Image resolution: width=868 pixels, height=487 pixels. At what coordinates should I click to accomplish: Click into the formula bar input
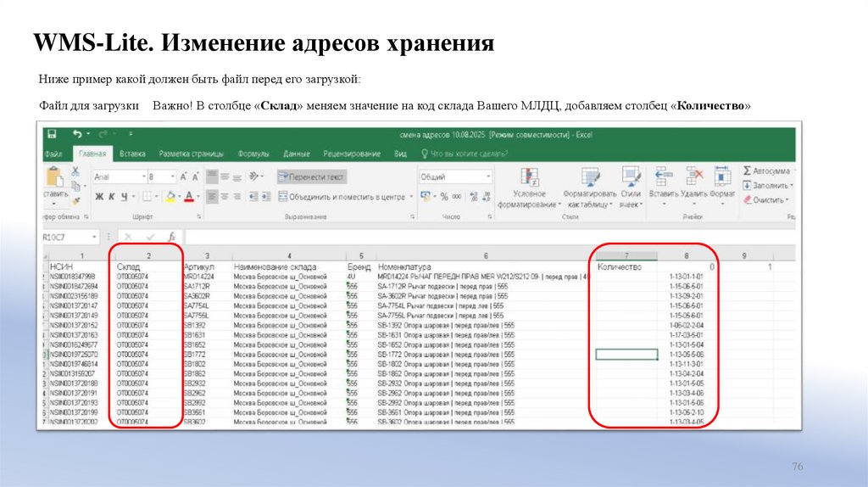point(489,237)
